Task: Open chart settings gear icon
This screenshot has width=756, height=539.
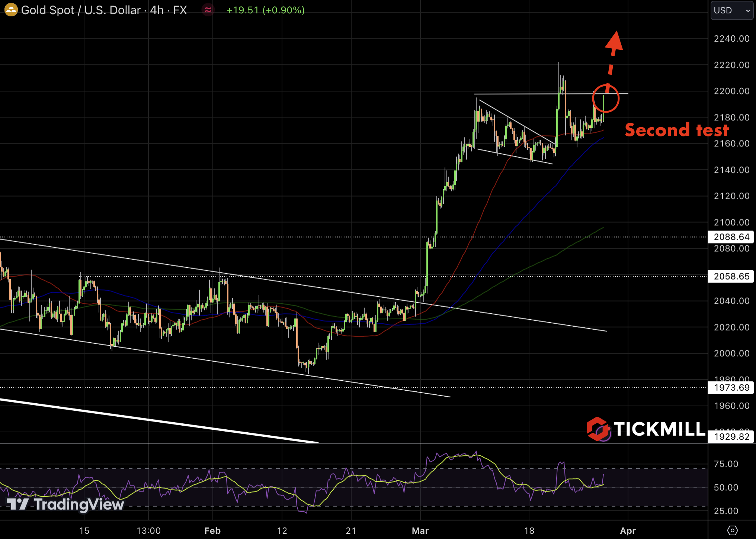Action: (732, 530)
